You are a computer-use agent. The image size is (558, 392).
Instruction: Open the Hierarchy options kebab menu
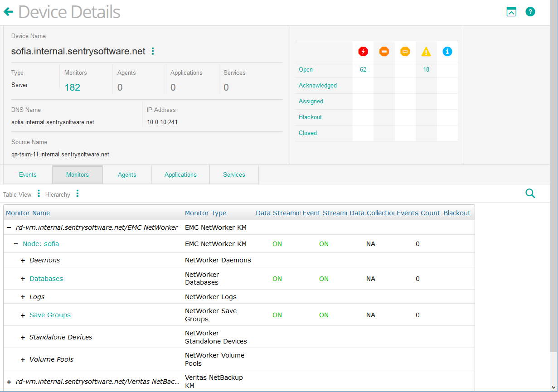(77, 194)
